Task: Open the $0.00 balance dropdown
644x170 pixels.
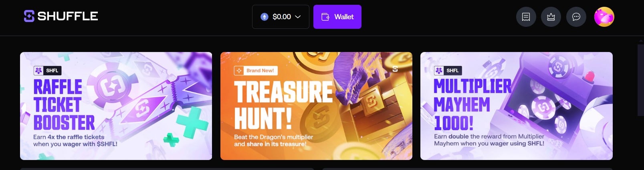Action: click(x=281, y=17)
